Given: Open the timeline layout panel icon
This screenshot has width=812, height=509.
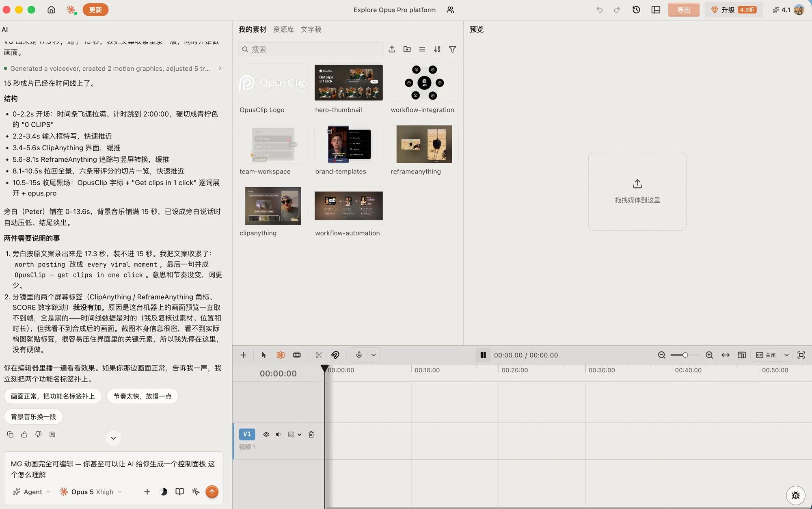Looking at the screenshot, I should (742, 355).
